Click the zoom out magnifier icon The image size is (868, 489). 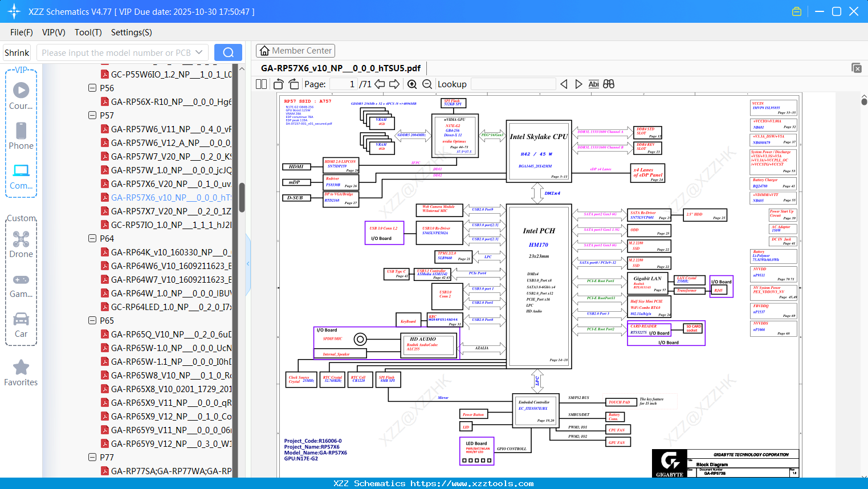427,84
